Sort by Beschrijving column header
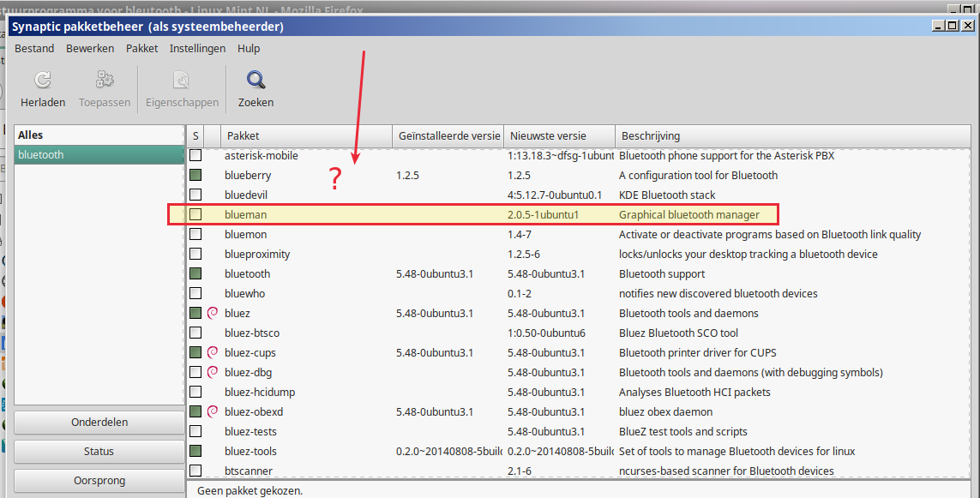Viewport: 980px width, 498px height. coord(792,135)
